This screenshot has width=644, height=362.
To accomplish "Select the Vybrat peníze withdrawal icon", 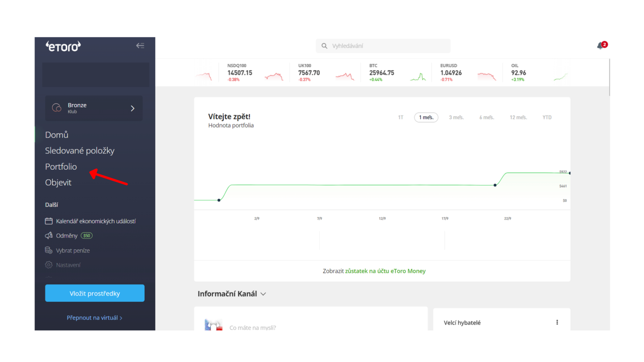I will pos(49,250).
